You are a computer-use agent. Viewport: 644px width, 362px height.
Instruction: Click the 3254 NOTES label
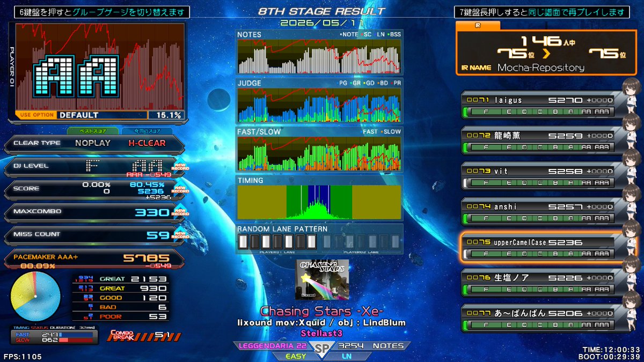(371, 346)
